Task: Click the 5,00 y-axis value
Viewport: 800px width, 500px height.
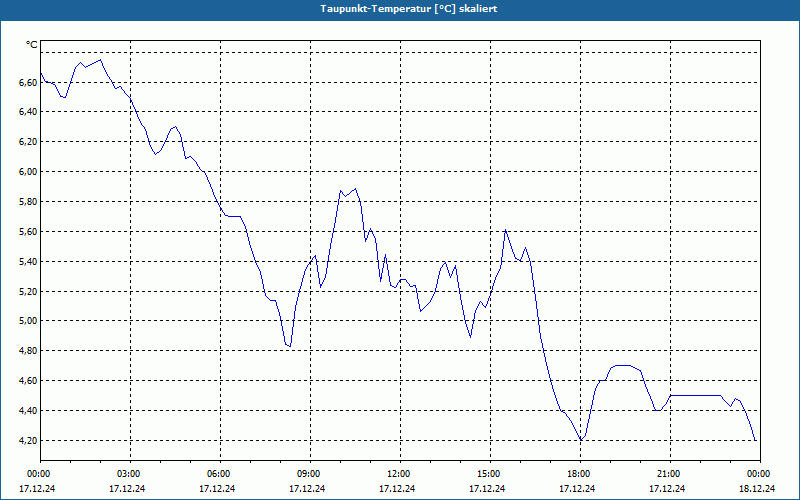Action: pos(29,321)
